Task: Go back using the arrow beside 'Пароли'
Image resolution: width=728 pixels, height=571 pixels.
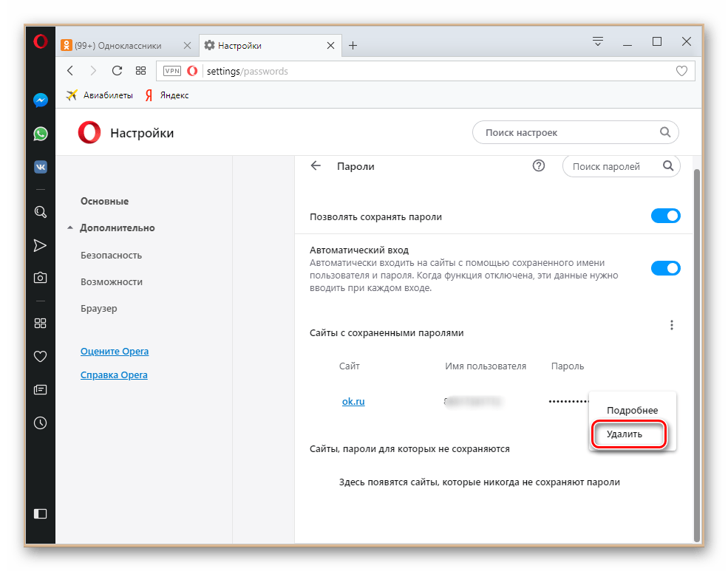Action: (316, 166)
